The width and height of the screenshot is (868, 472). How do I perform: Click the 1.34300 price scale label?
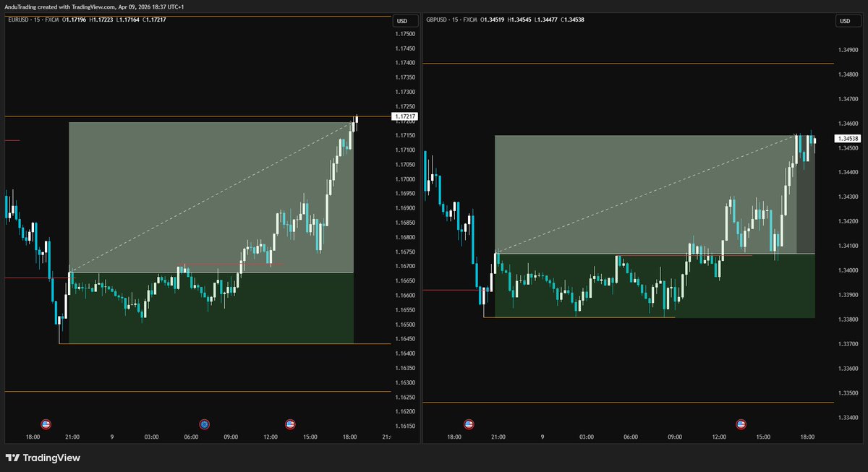[x=848, y=197]
